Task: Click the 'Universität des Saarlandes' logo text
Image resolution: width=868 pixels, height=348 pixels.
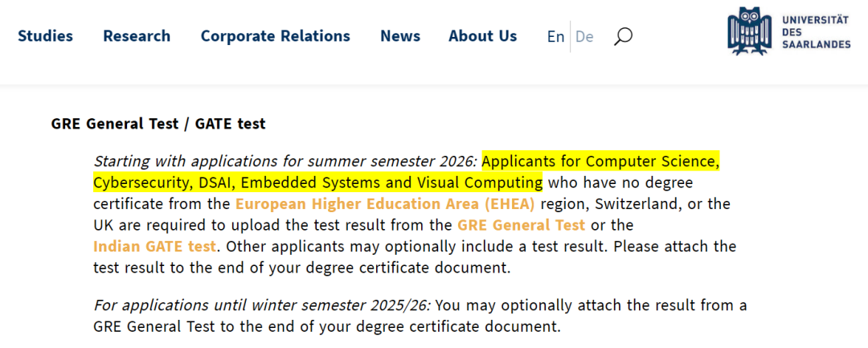Action: point(816,32)
